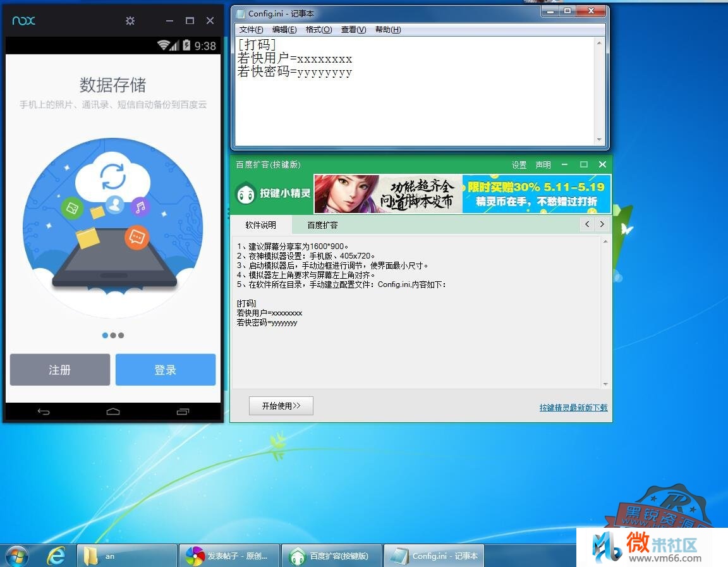Select the third page indicator dot
This screenshot has width=728, height=567.
pos(121,335)
